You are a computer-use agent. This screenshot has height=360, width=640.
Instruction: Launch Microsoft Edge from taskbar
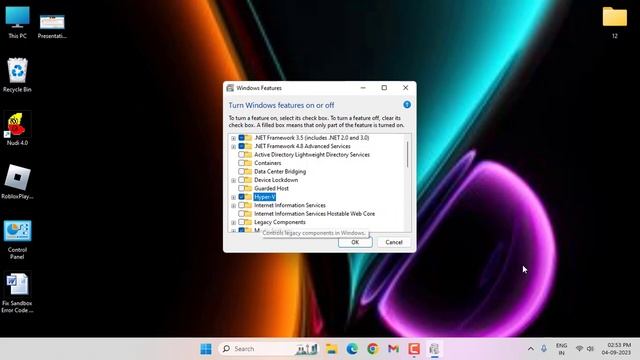point(352,349)
